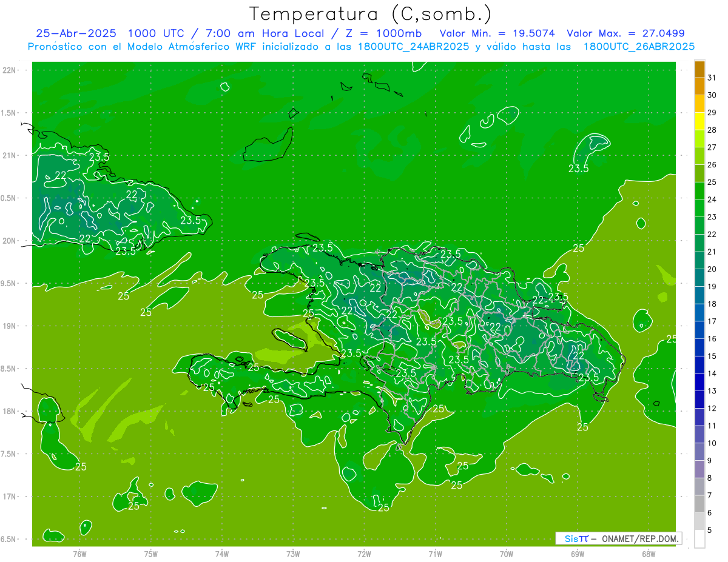The image size is (728, 562).
Task: Click the '21' value on the color scale
Action: (x=712, y=252)
